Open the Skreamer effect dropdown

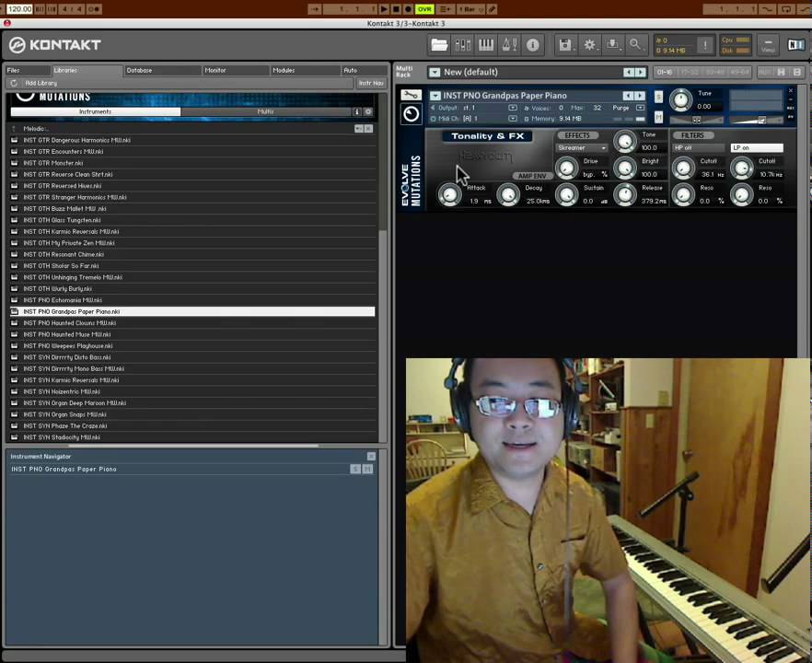coord(582,148)
